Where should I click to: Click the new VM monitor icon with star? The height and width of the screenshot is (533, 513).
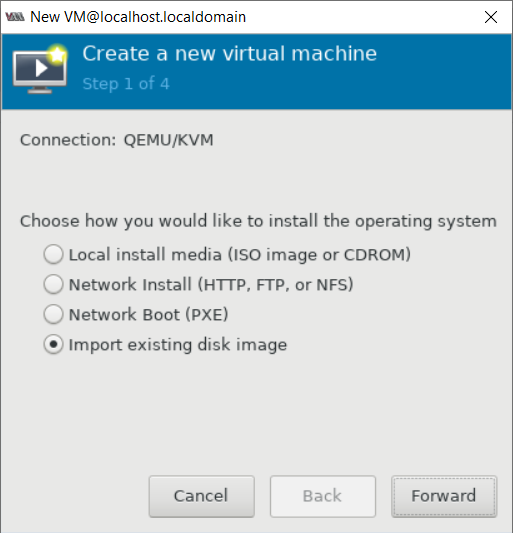(40, 69)
